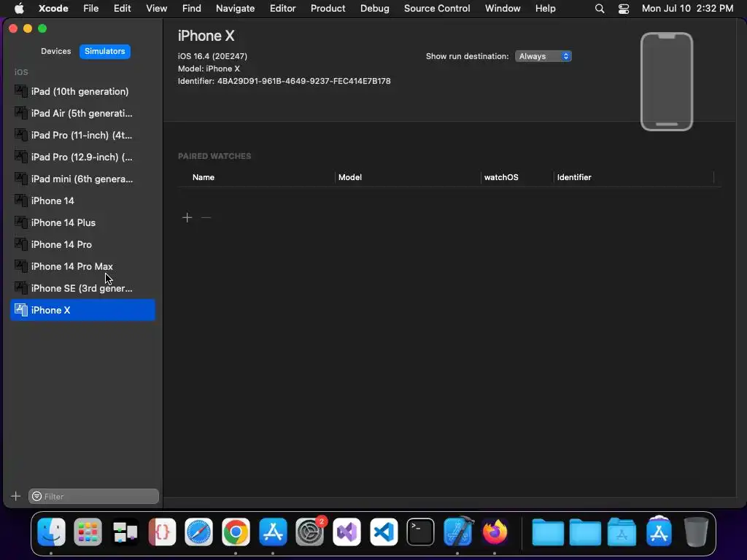This screenshot has width=747, height=560.
Task: Open the curly braces app in Dock
Action: (162, 532)
